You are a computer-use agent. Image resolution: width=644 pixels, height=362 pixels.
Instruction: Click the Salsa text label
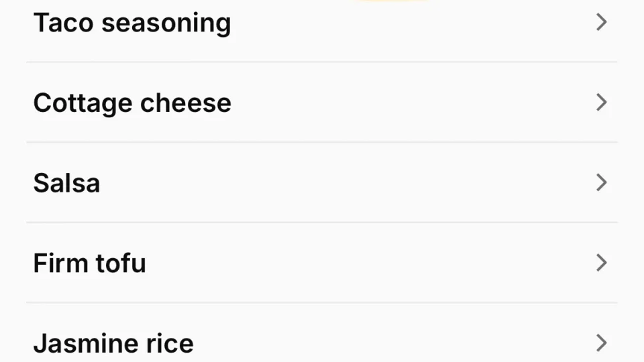tap(66, 183)
